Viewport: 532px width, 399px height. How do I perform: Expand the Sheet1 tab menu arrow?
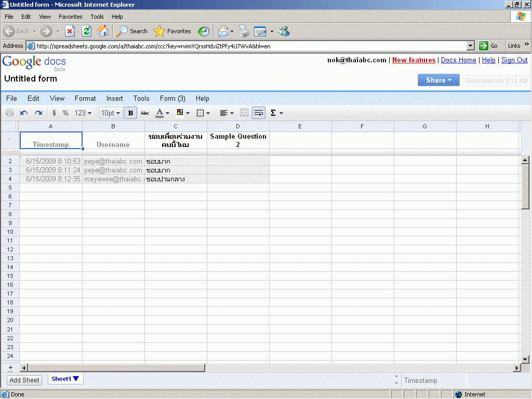click(x=76, y=379)
